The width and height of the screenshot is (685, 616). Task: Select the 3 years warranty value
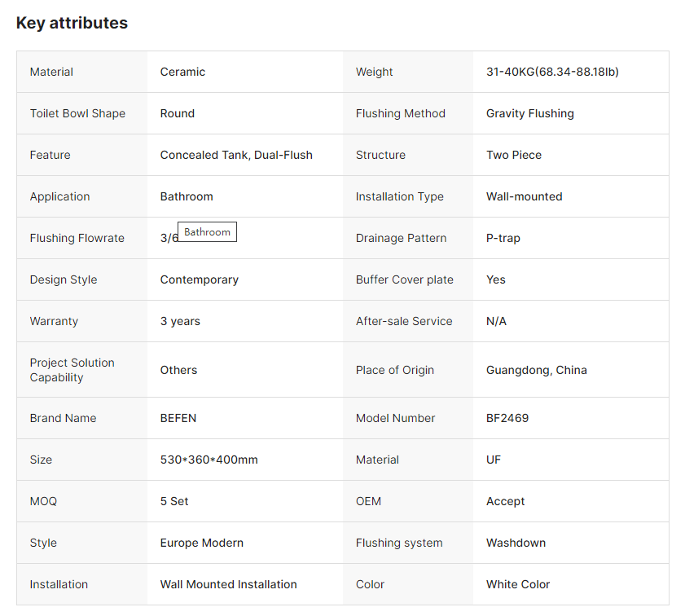180,321
